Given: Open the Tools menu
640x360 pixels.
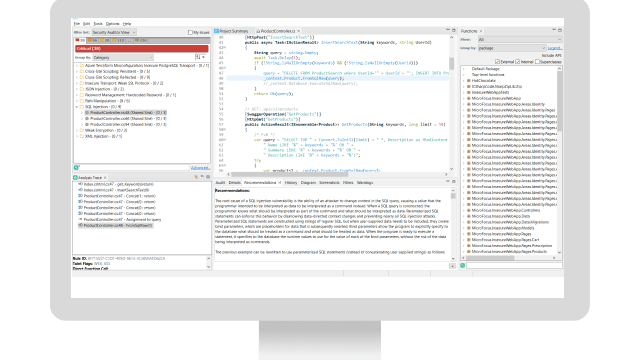Looking at the screenshot, I should pyautogui.click(x=98, y=24).
